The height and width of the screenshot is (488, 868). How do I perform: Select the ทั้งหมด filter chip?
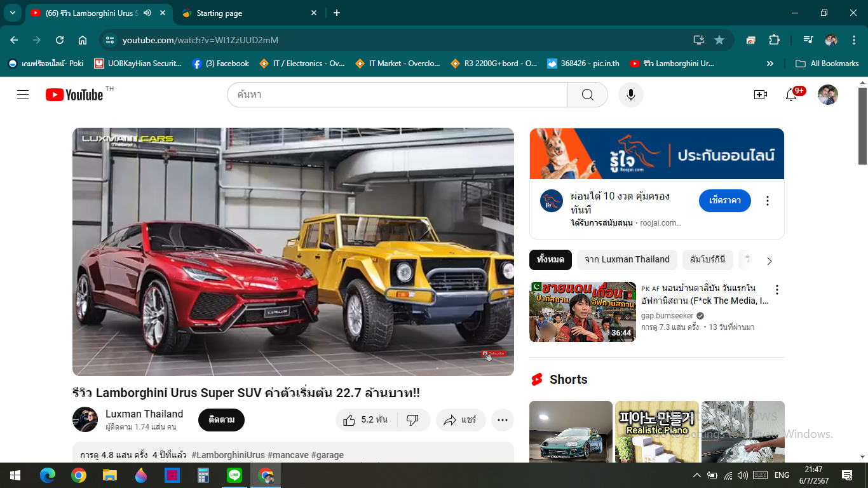pyautogui.click(x=550, y=260)
